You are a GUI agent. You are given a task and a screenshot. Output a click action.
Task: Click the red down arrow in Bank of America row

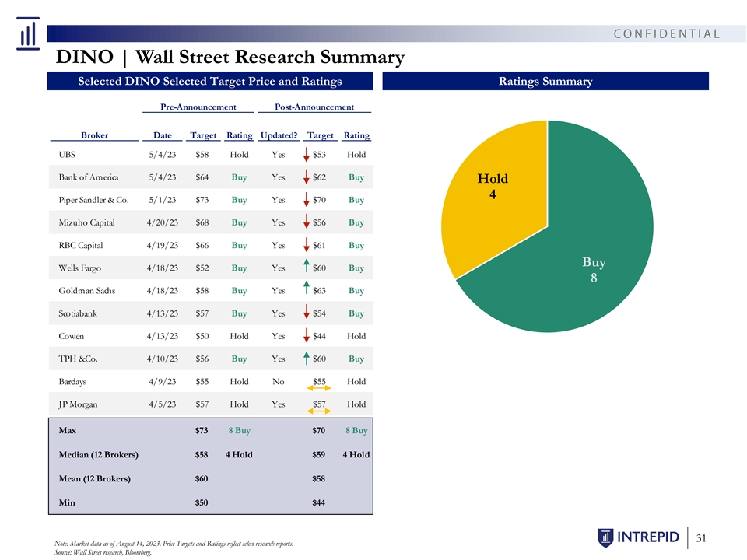(307, 177)
